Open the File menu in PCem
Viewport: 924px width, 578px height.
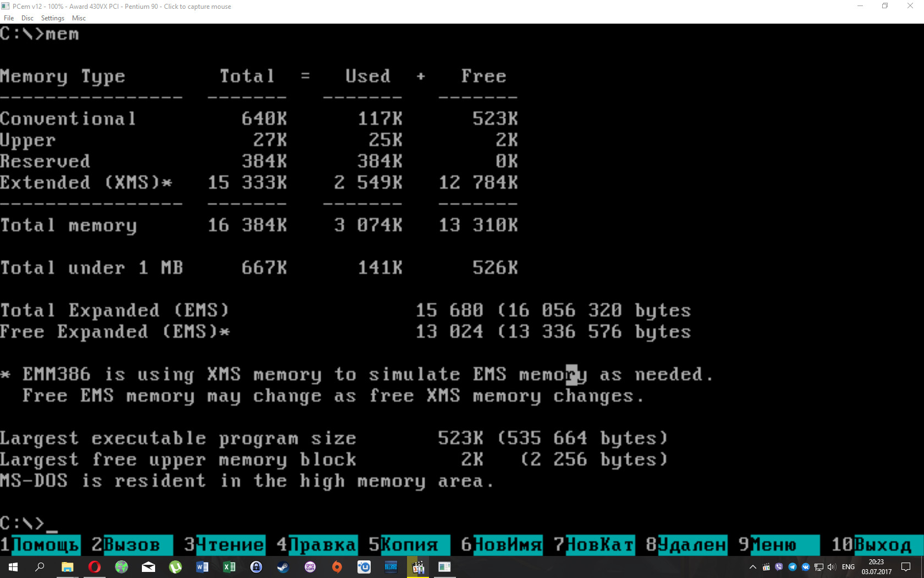coord(9,18)
